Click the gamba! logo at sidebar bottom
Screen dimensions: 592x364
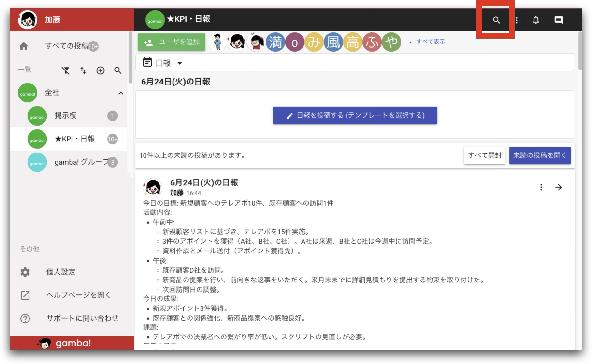[64, 343]
